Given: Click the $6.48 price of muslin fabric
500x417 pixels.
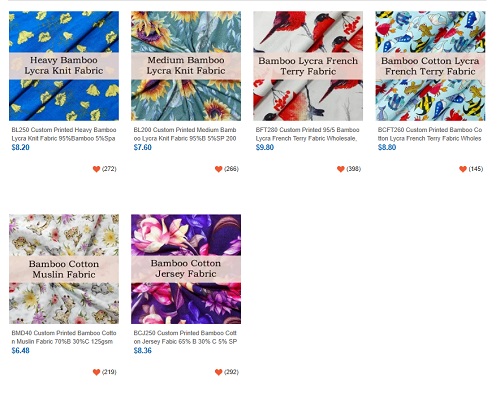Looking at the screenshot, I should click(x=20, y=350).
